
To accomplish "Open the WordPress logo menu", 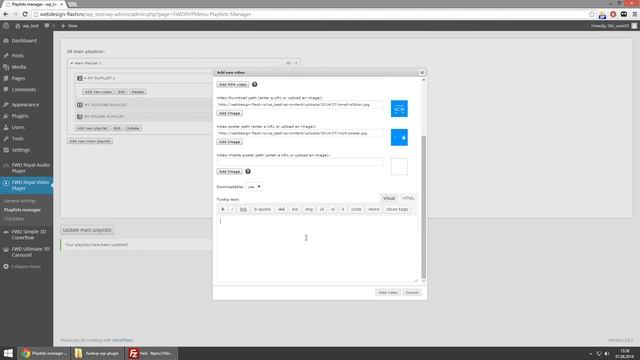I will point(6,26).
